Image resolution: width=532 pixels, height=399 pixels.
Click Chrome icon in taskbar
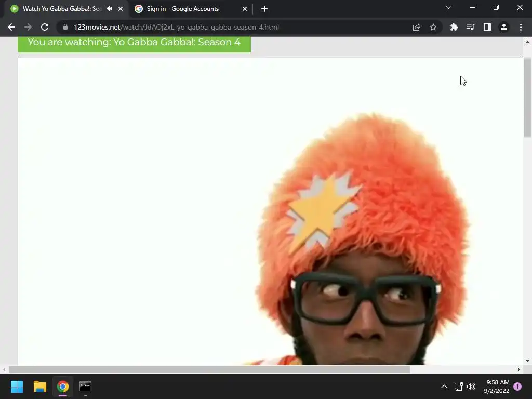(63, 387)
